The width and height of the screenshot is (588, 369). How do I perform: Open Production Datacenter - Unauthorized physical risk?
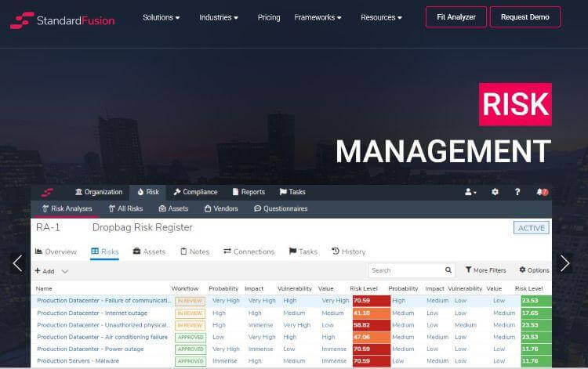[x=102, y=325]
